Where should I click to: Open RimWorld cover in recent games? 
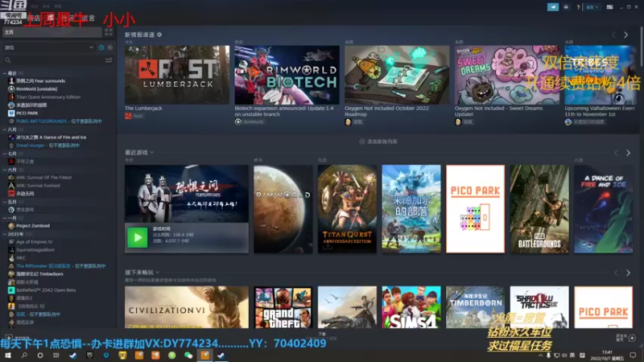[x=283, y=209]
